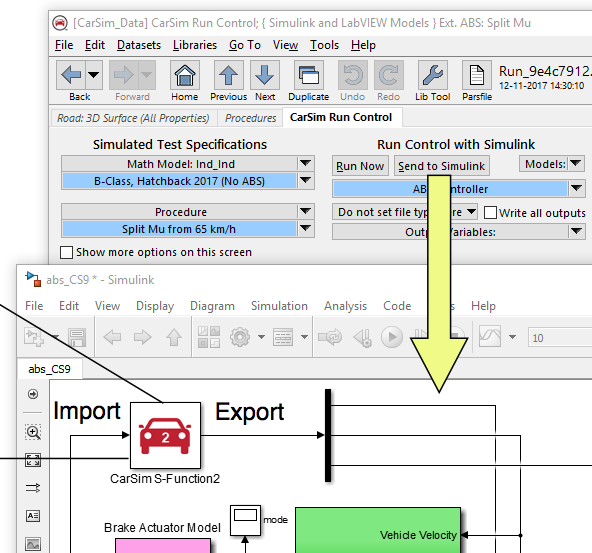Open Simulink Diagram menu
The height and width of the screenshot is (553, 592).
click(212, 305)
